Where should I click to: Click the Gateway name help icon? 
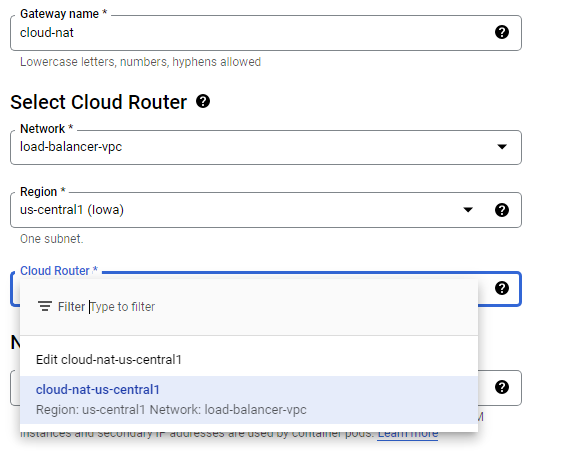tap(502, 32)
